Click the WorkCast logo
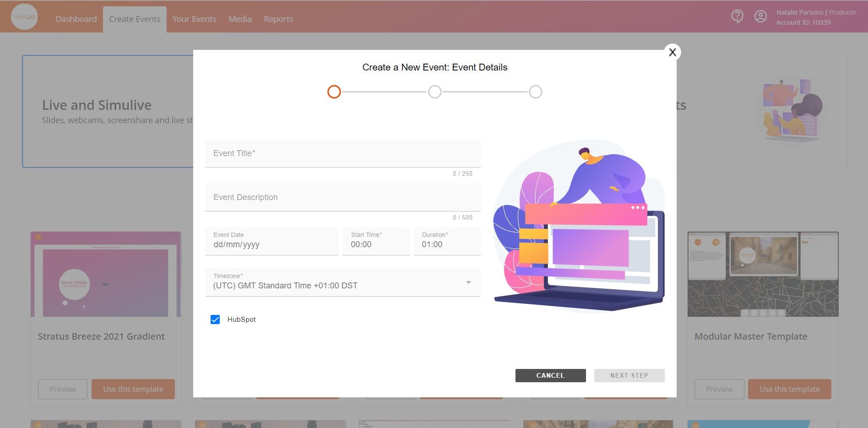 click(x=24, y=16)
